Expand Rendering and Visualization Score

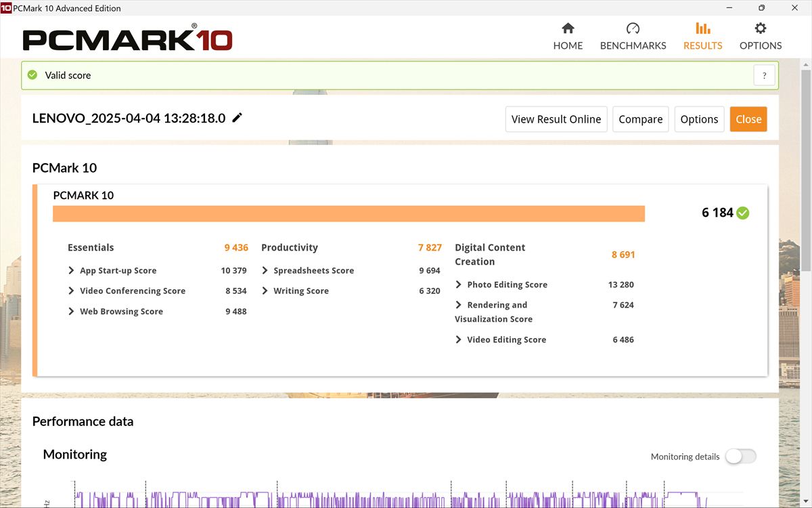458,305
